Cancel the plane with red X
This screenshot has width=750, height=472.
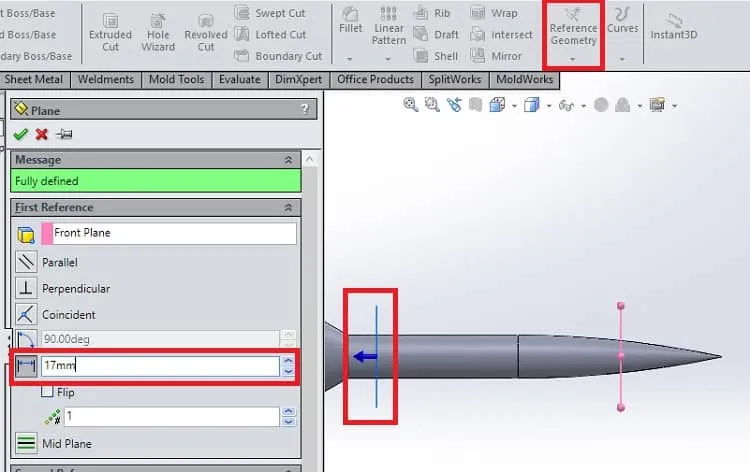(42, 134)
